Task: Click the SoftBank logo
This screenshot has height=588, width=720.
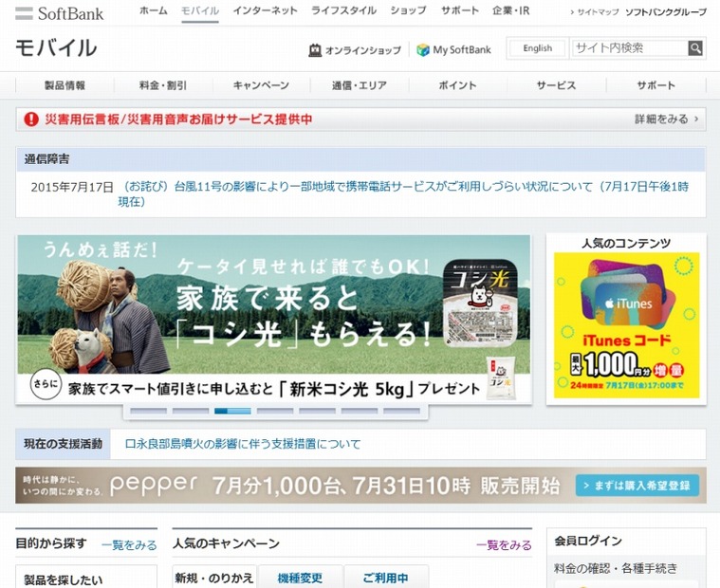Action: [59, 13]
